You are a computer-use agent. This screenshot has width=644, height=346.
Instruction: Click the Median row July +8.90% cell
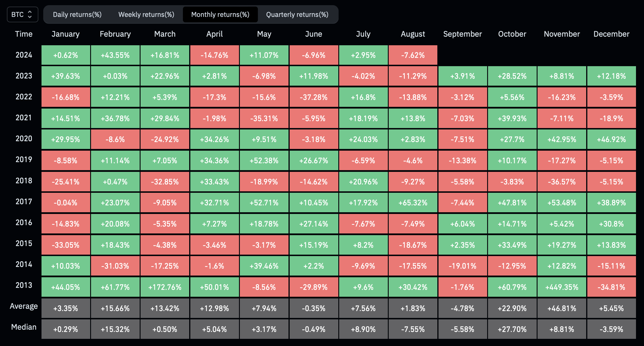[364, 329]
